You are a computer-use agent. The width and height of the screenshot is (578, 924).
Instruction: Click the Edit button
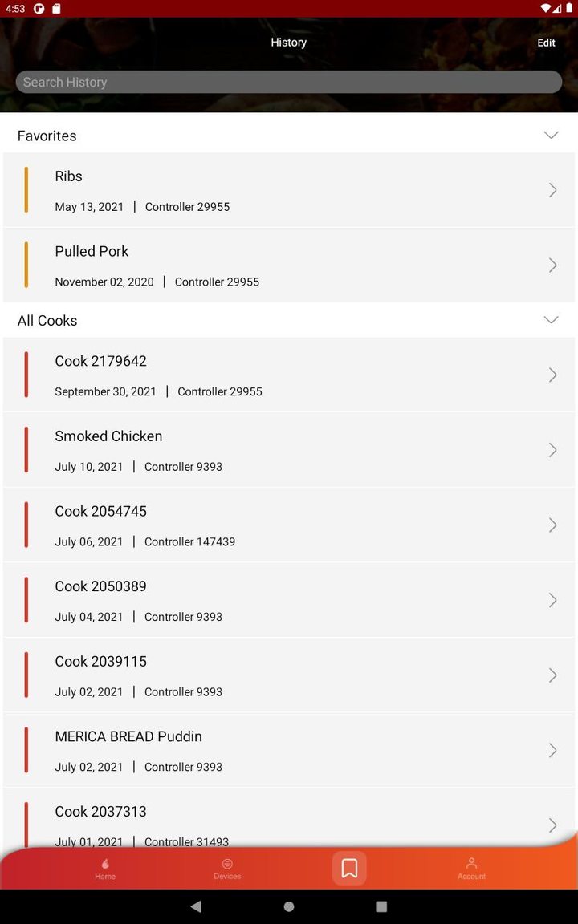(546, 43)
